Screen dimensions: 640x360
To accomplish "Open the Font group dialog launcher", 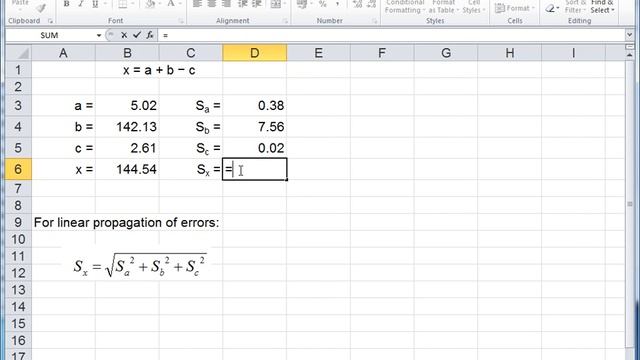I will [x=181, y=21].
